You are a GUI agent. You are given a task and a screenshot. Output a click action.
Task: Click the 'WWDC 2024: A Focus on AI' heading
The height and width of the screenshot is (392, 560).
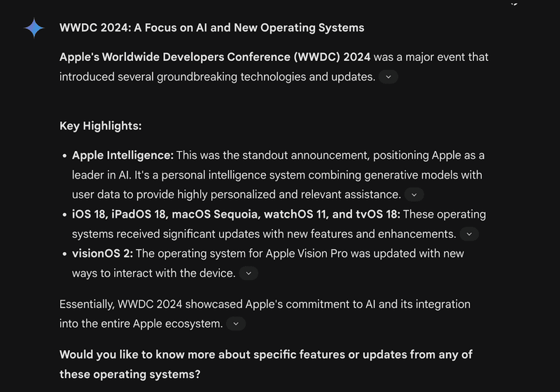[212, 28]
